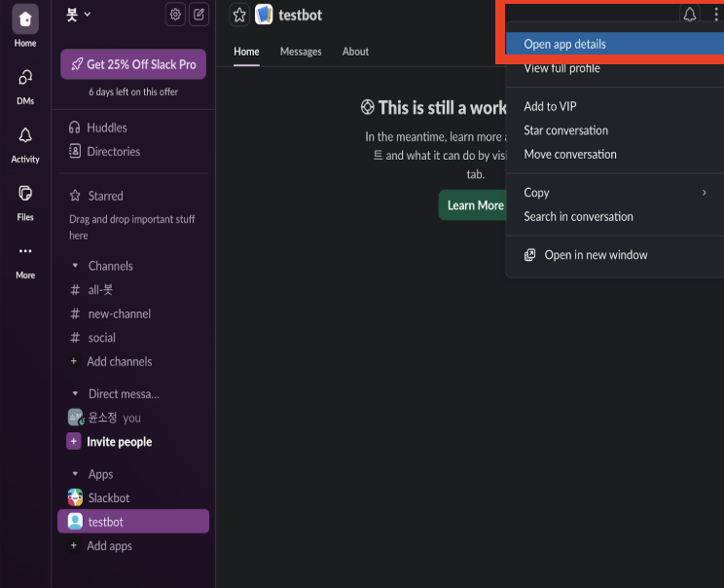
Task: Collapse the Channels section
Action: pos(75,266)
